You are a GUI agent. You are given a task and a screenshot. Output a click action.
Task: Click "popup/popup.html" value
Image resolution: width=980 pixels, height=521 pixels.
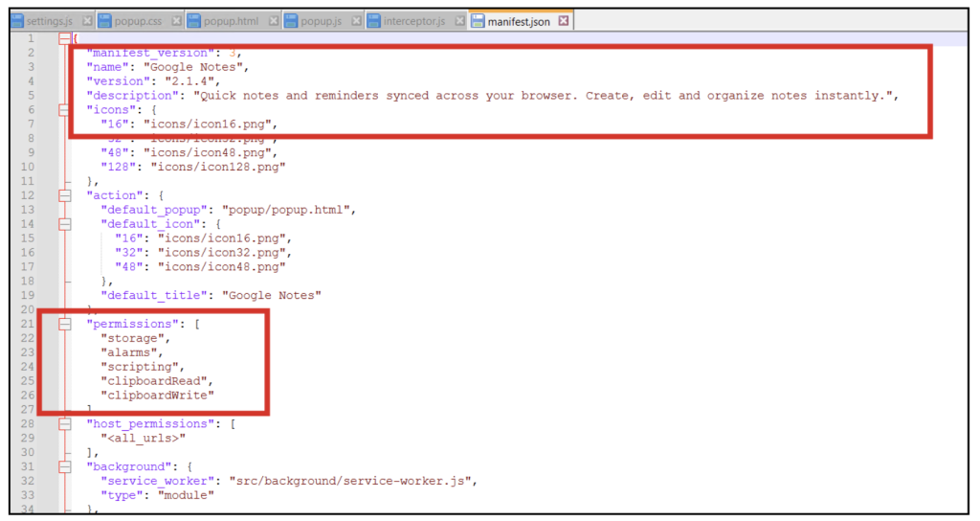285,210
